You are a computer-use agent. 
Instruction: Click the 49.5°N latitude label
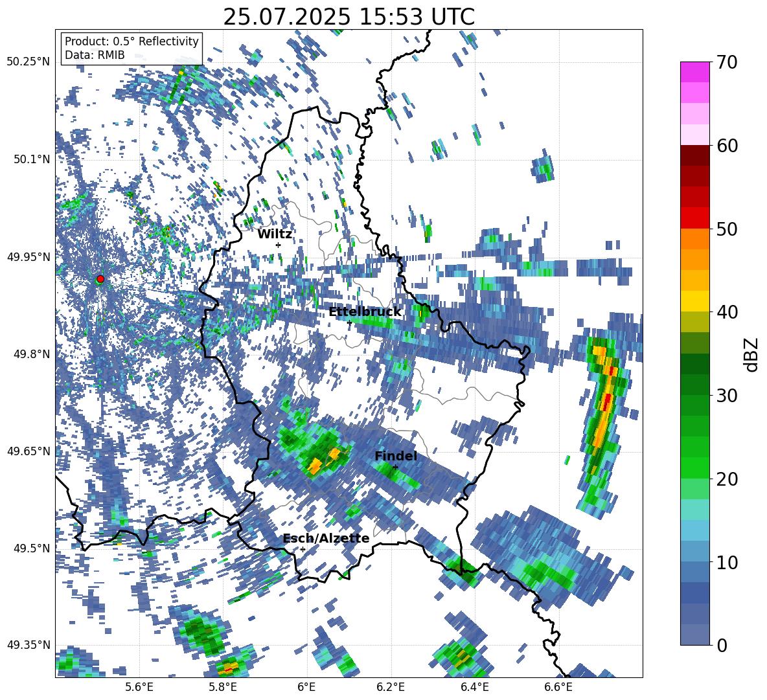[x=30, y=548]
